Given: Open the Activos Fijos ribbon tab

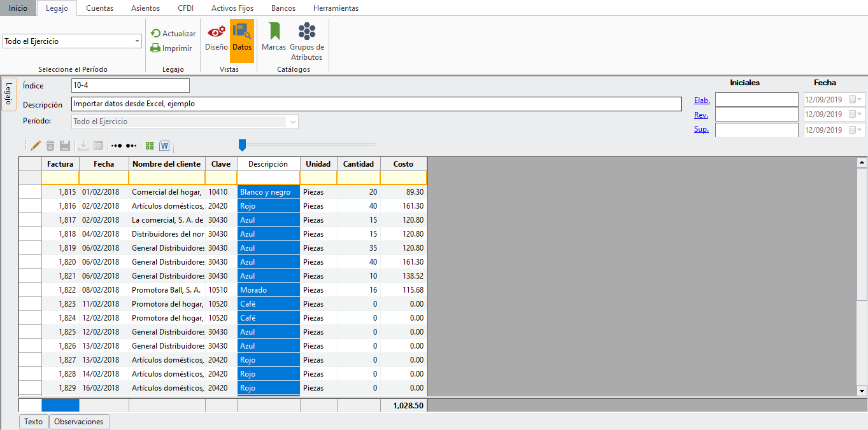Looking at the screenshot, I should coord(232,8).
